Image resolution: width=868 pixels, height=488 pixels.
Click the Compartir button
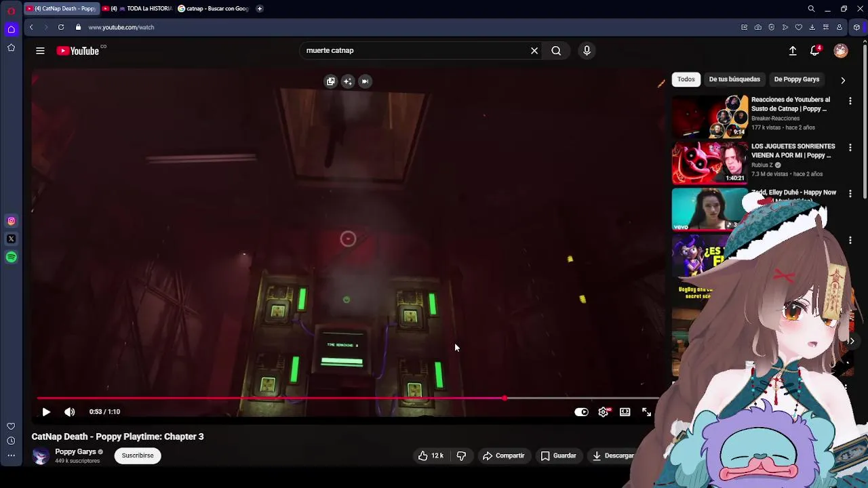tap(503, 456)
